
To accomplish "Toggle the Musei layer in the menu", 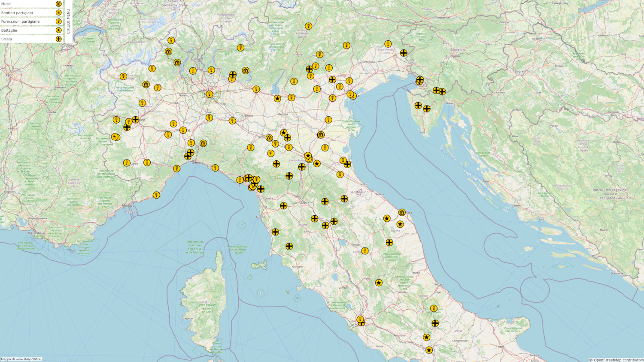I will pyautogui.click(x=32, y=4).
